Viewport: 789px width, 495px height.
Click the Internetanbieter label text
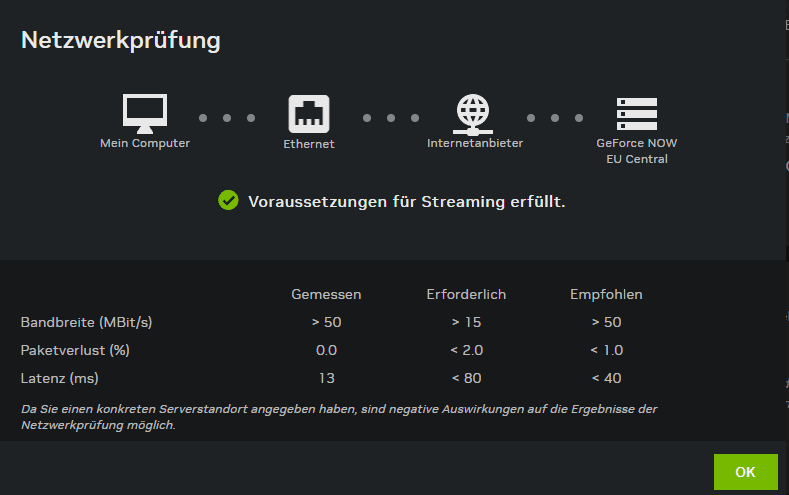pyautogui.click(x=475, y=143)
